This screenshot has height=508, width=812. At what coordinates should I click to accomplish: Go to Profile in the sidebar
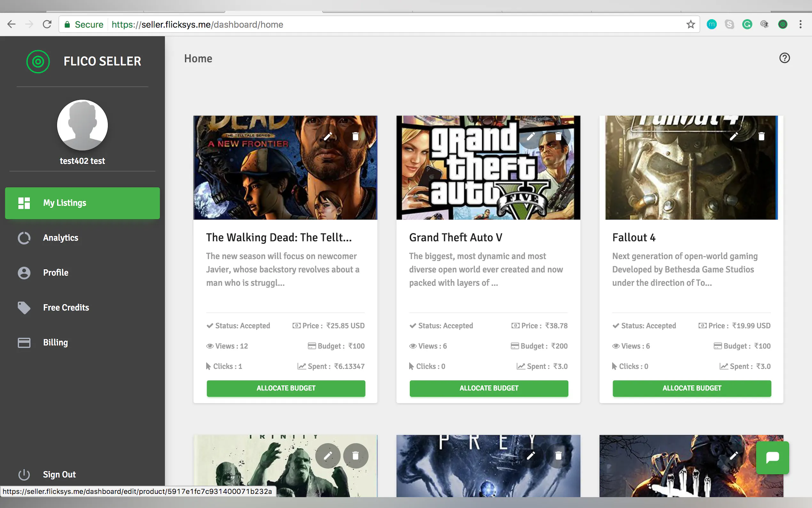56,273
